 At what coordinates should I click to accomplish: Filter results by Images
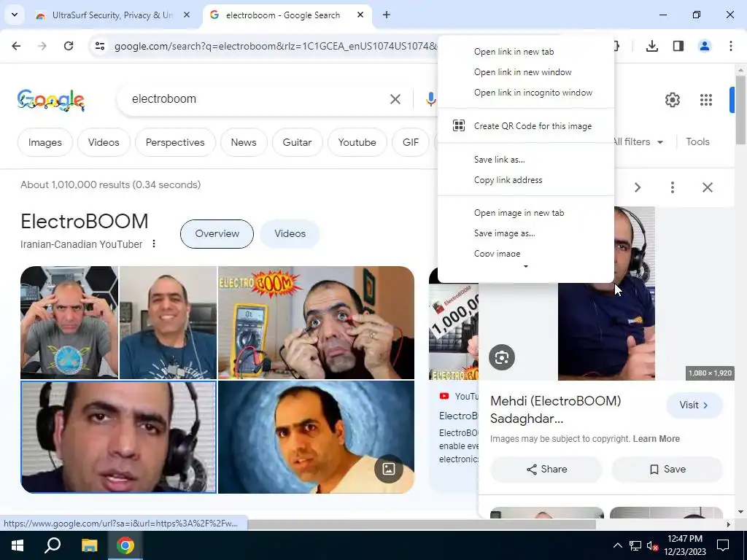tap(44, 142)
